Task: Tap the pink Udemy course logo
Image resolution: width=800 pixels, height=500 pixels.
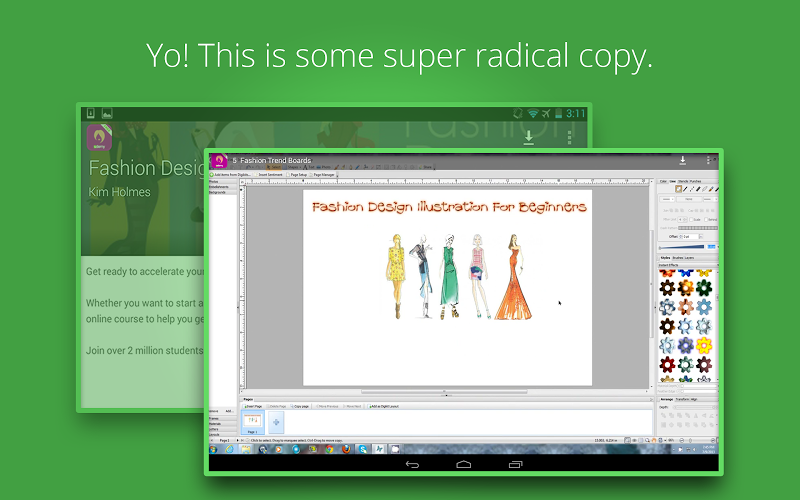Action: coord(217,160)
